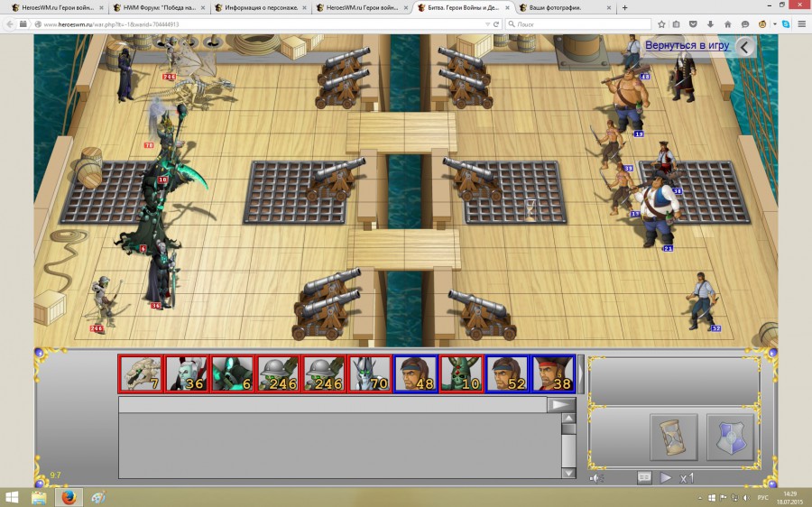Click the skeleton archer unit on the deck
812x507 pixels.
104,303
